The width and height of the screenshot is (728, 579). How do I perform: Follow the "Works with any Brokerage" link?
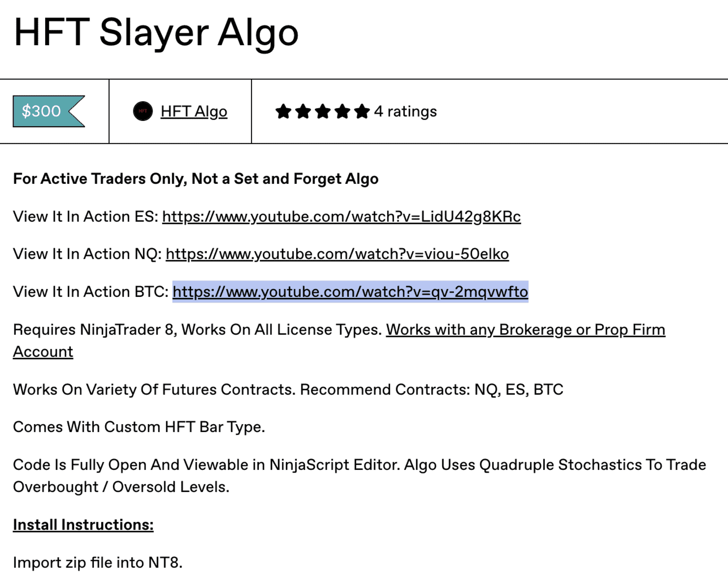pos(525,330)
